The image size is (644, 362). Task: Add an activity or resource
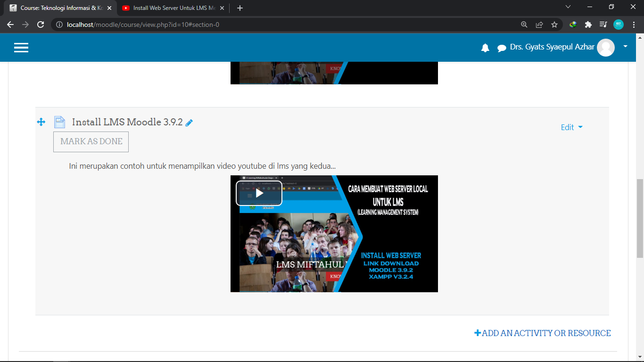click(x=543, y=333)
